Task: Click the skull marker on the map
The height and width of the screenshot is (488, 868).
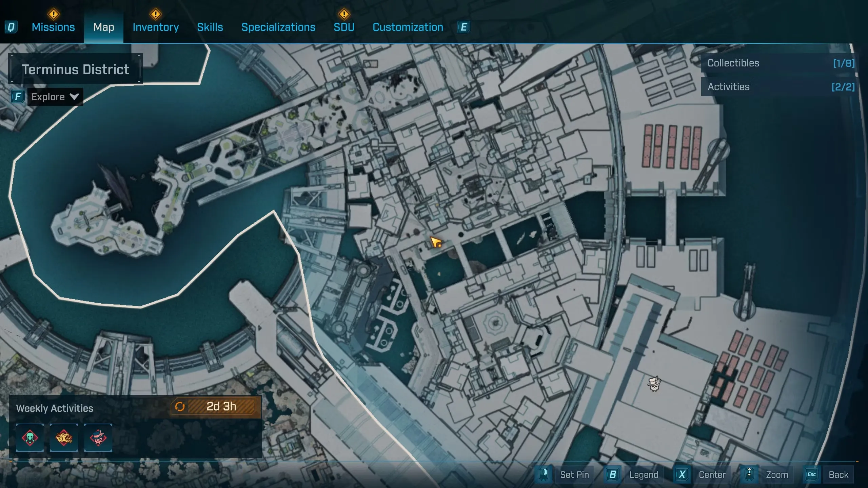Action: tap(654, 384)
